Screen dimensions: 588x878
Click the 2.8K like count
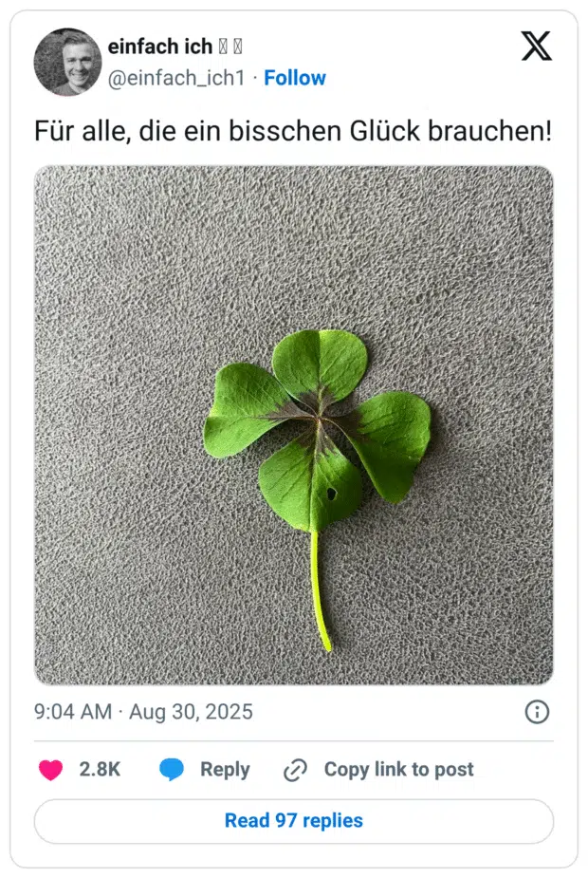click(x=100, y=770)
